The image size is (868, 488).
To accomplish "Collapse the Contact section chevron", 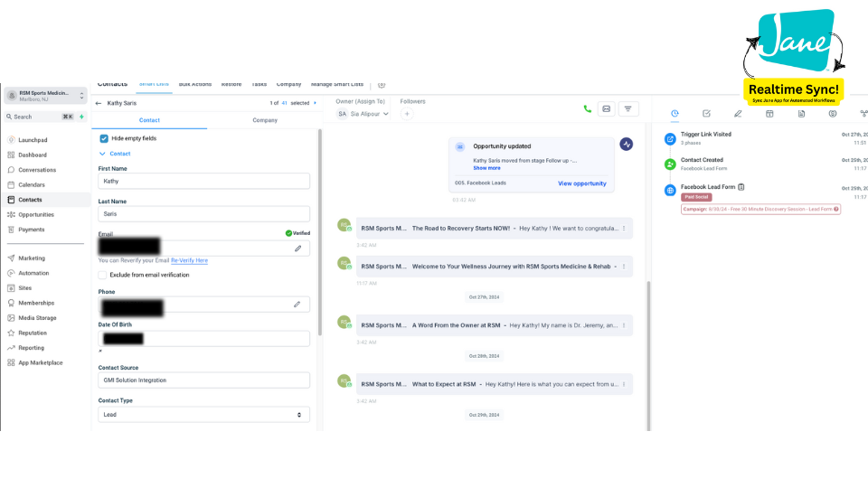I will (102, 154).
